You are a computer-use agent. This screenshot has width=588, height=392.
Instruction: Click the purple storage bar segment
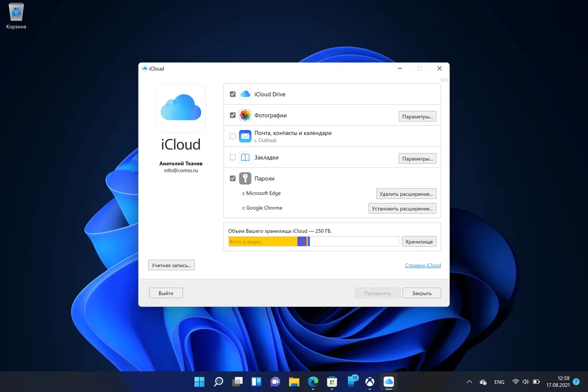click(302, 241)
